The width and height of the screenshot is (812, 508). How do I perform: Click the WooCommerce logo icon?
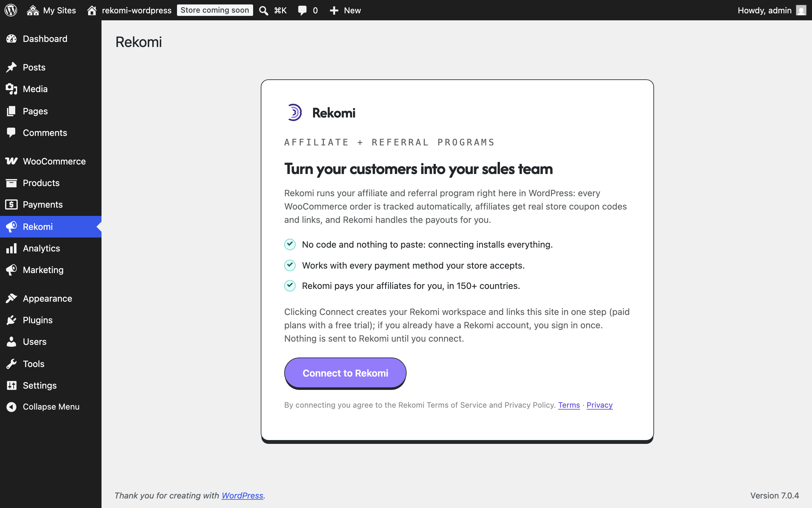[11, 161]
